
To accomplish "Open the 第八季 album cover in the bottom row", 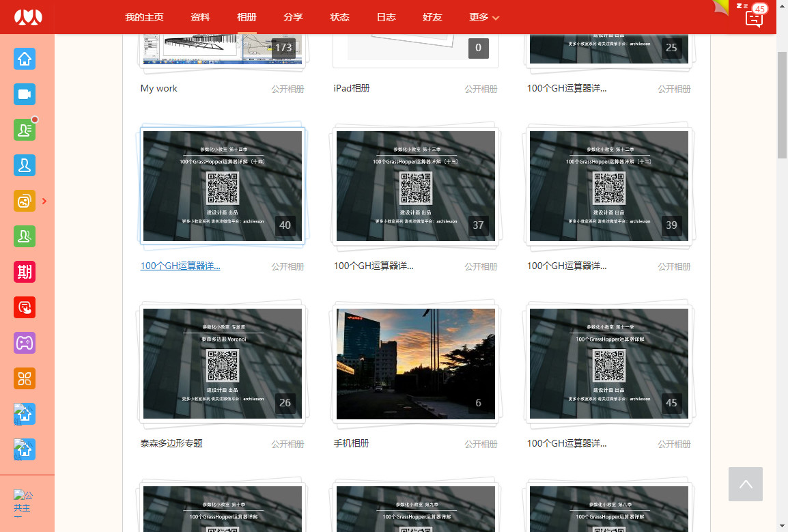I will click(609, 509).
